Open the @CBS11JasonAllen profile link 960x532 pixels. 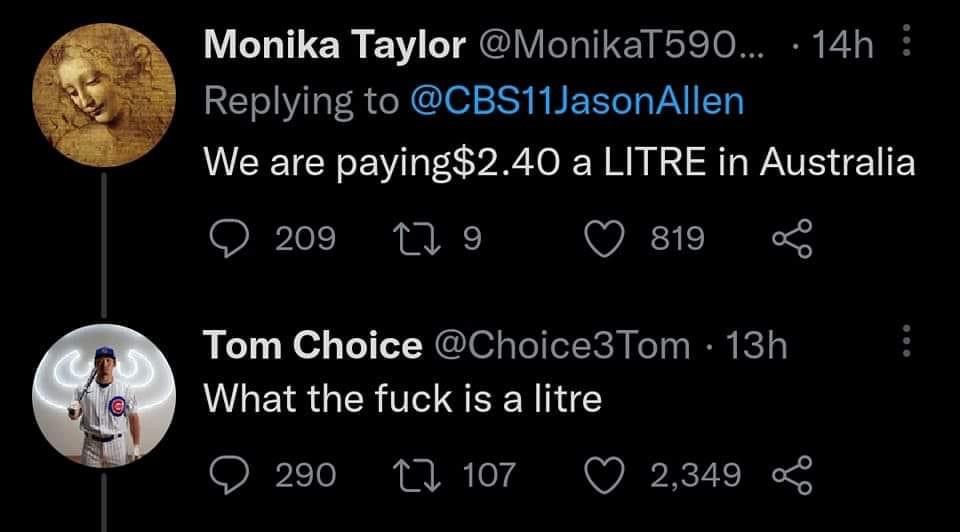coord(577,103)
